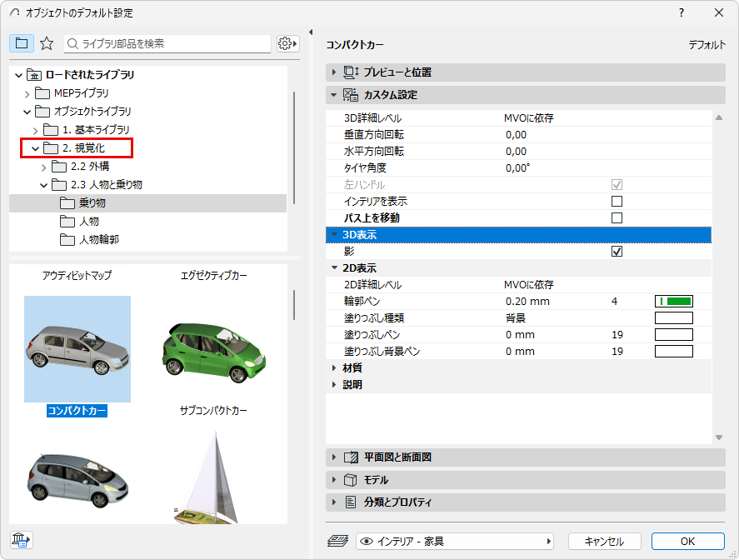Expand the 分類とプロパティ panel
The image size is (739, 560).
coord(334,502)
